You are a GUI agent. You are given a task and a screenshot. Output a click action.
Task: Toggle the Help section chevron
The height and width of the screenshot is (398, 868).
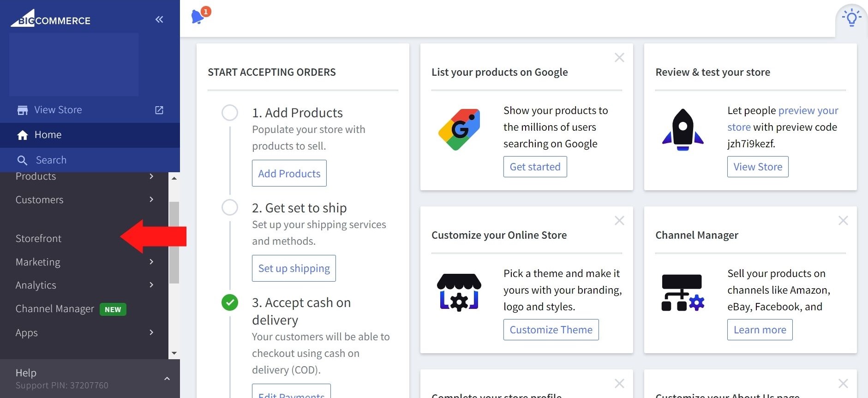pyautogui.click(x=167, y=379)
